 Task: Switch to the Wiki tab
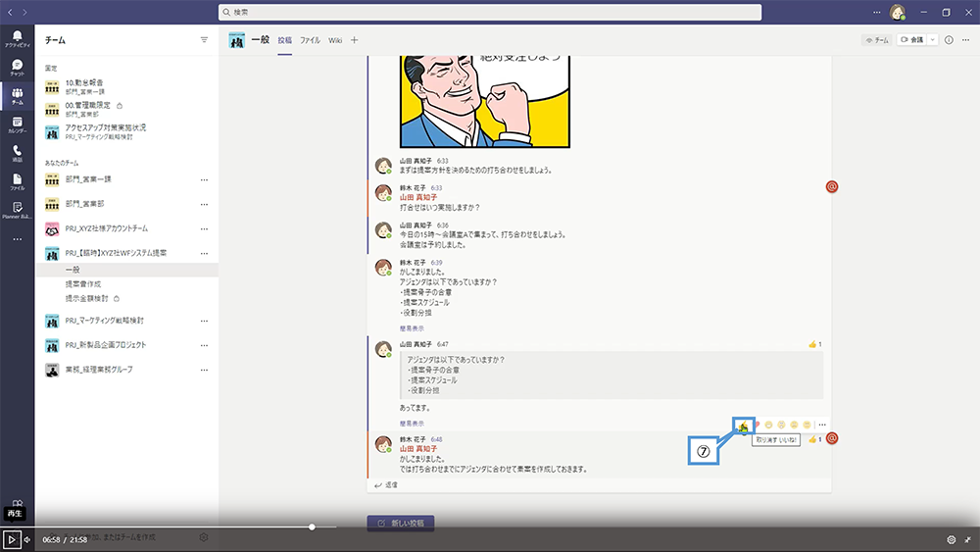coord(335,40)
